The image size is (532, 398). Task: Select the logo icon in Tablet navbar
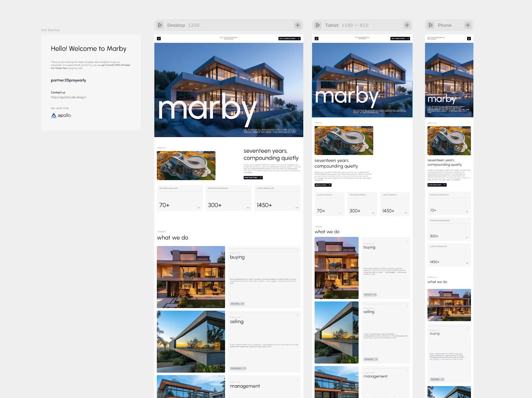(x=317, y=39)
